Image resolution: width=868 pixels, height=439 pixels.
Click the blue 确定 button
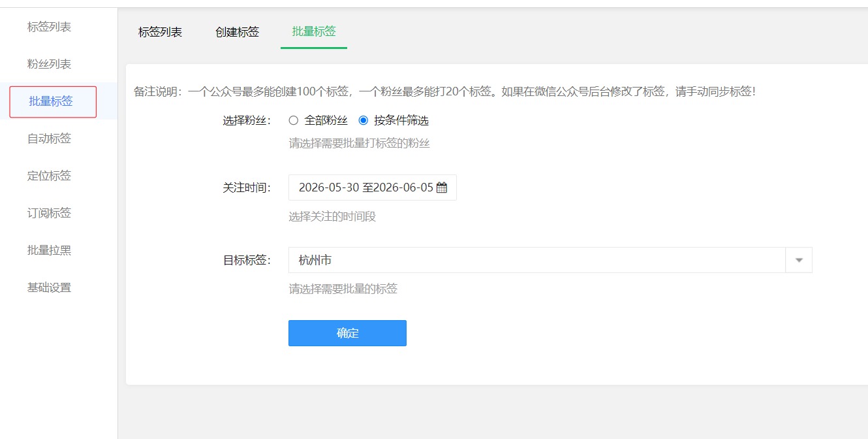347,333
